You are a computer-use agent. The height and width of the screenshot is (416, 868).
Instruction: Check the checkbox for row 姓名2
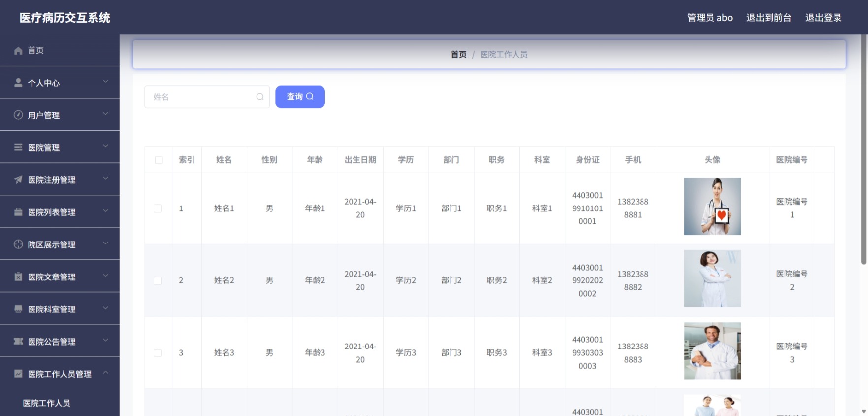click(158, 281)
